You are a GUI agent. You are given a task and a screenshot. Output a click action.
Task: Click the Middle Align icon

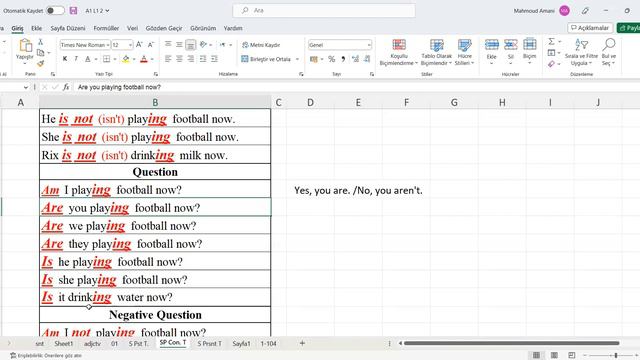pyautogui.click(x=179, y=44)
